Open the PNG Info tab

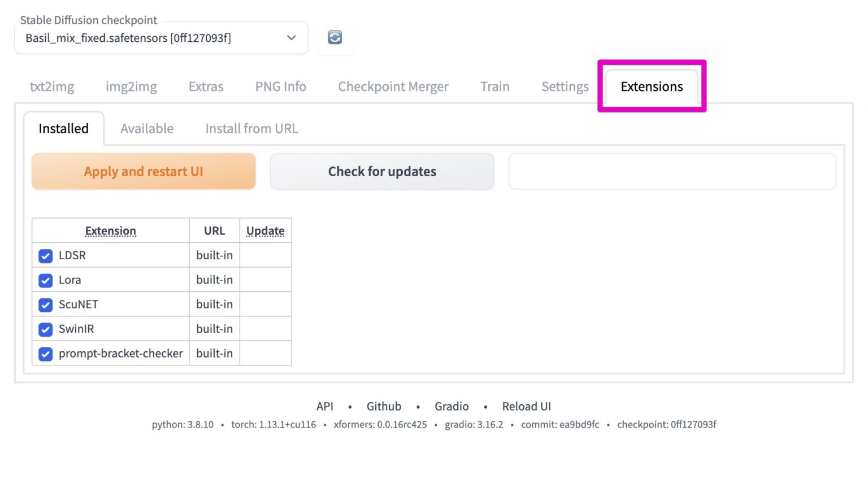(280, 86)
